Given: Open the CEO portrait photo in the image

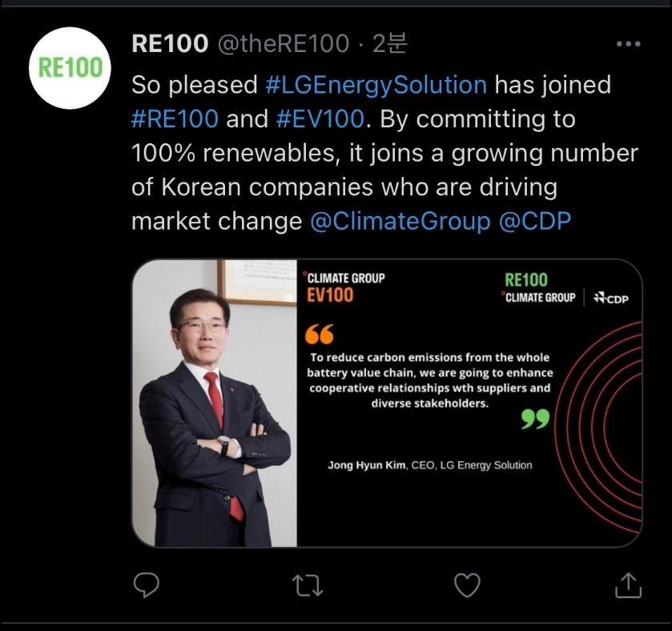Looking at the screenshot, I should (215, 404).
